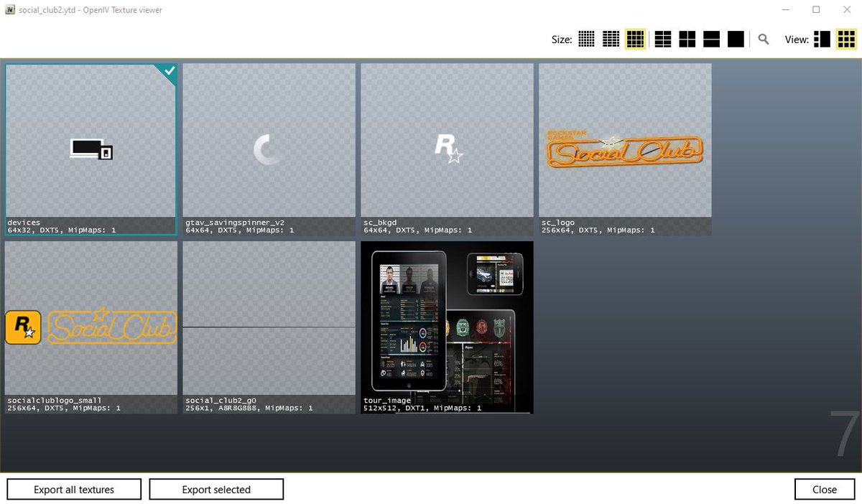Select the social_club2_g0 texture thumbnail
This screenshot has height=504, width=862.
(x=269, y=327)
